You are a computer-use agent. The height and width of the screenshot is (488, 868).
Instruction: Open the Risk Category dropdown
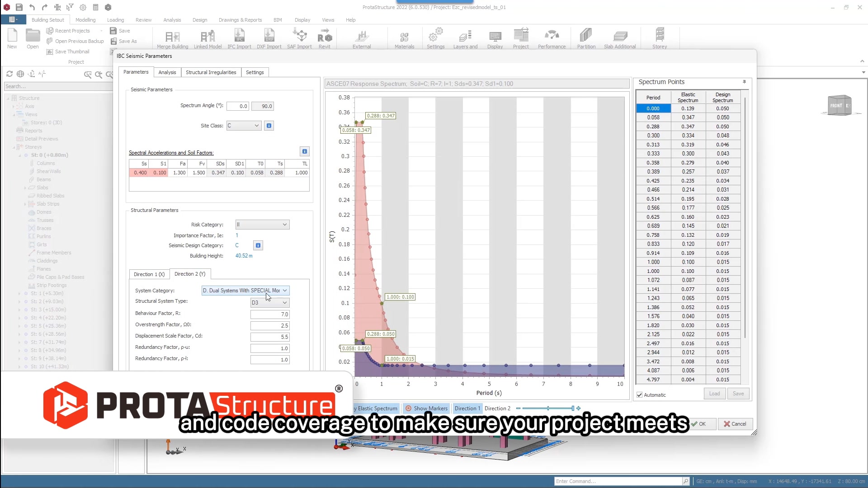(x=262, y=225)
